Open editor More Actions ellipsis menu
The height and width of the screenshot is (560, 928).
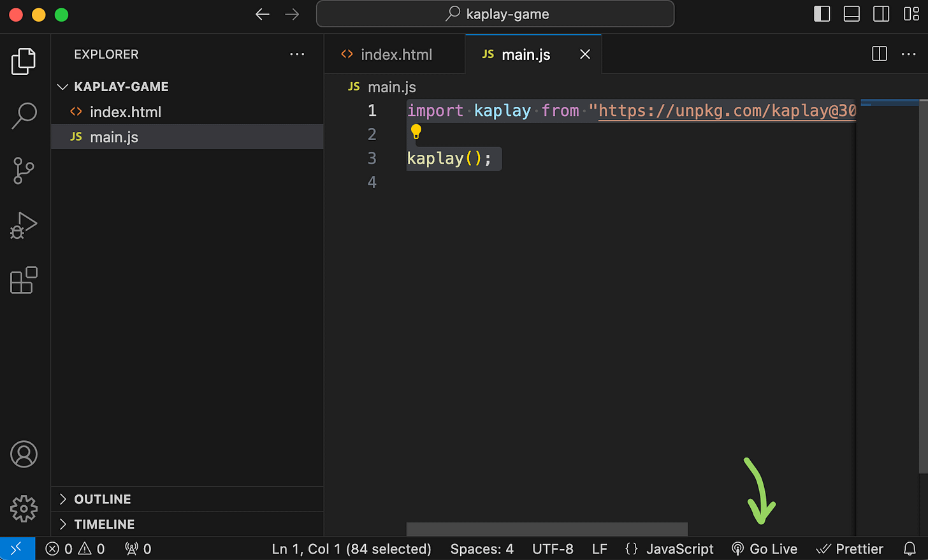(x=908, y=54)
